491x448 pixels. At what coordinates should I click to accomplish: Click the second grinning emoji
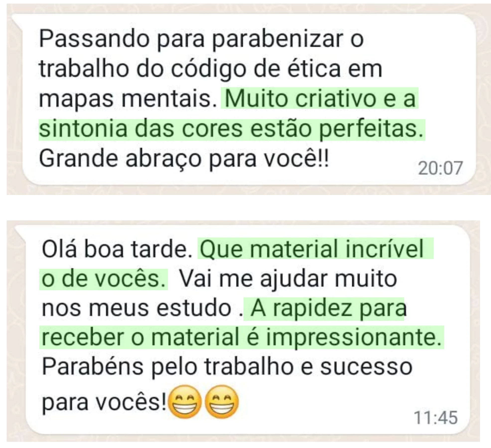tap(221, 402)
